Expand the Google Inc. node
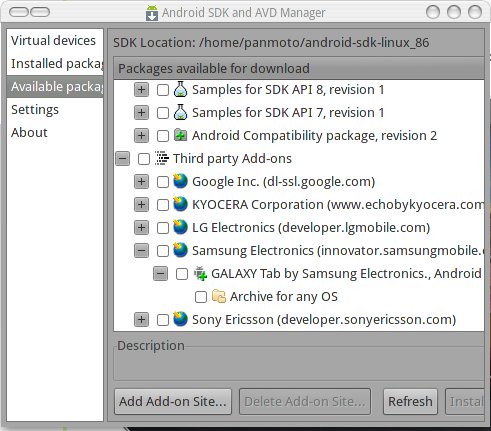Viewport: 491px width, 431px height. click(x=141, y=182)
